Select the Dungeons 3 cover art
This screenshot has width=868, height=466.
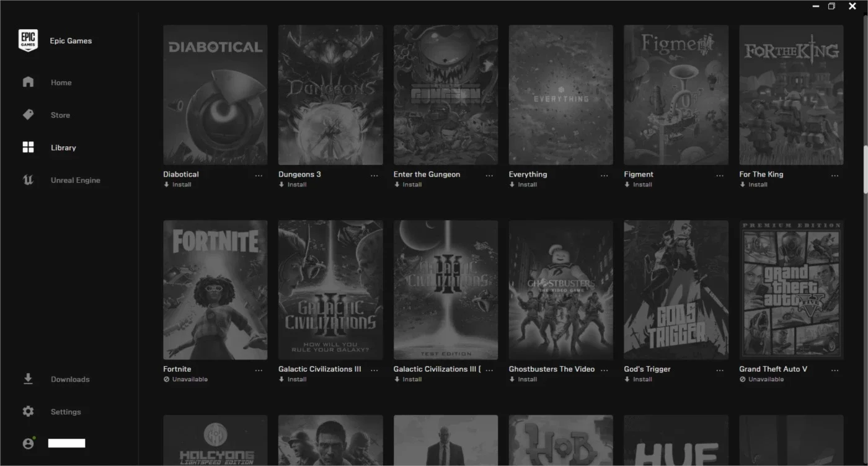[330, 95]
